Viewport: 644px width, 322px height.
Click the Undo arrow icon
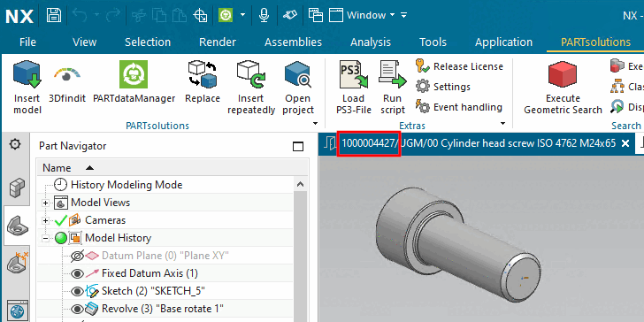80,16
